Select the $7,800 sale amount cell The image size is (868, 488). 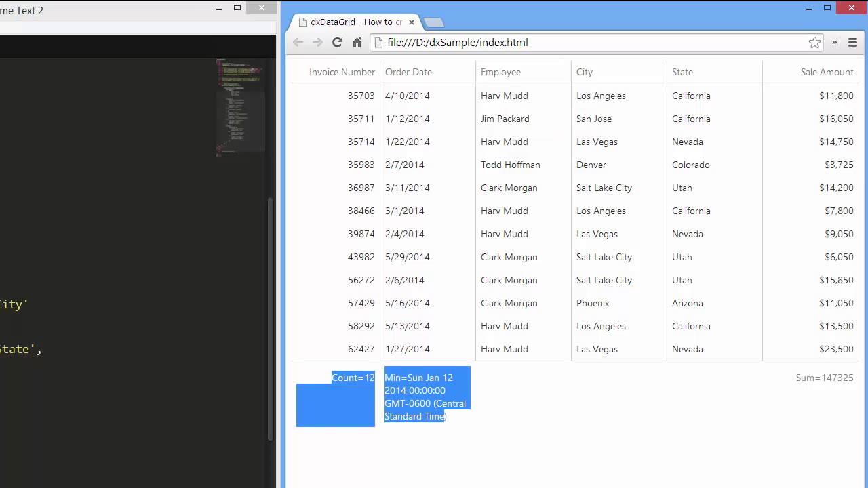(839, 211)
